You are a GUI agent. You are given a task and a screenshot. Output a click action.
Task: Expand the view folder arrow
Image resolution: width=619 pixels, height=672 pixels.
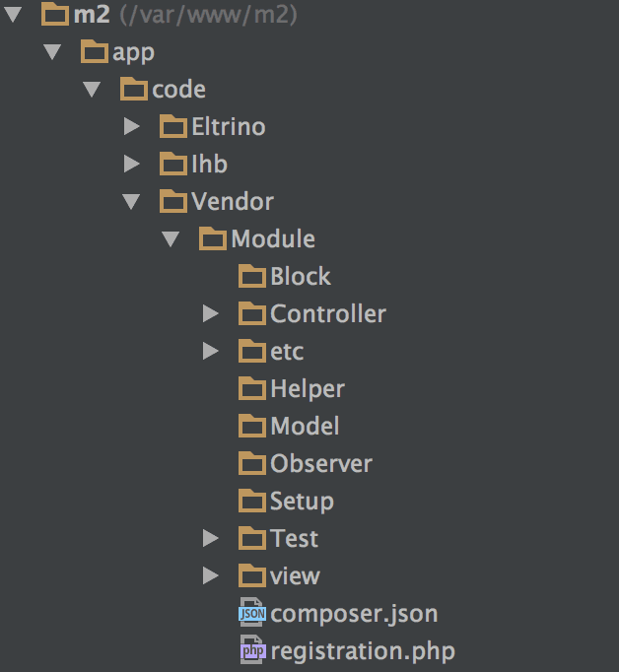[211, 576]
